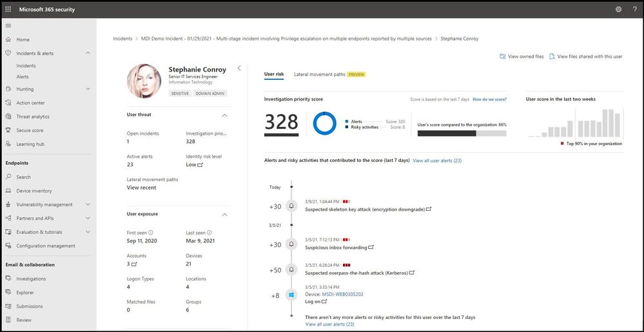Click the SENSITIVE tag
The height and width of the screenshot is (332, 644).
pos(180,93)
